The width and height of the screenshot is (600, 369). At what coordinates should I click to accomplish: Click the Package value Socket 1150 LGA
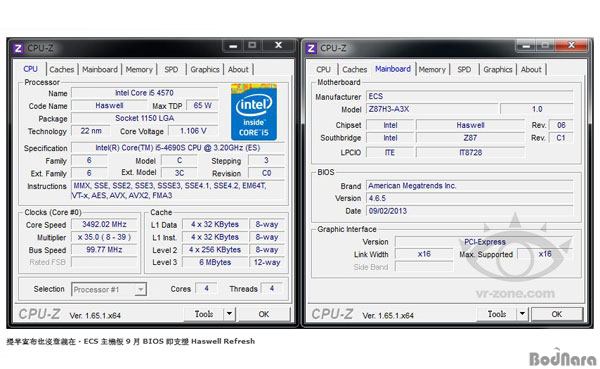coord(145,118)
